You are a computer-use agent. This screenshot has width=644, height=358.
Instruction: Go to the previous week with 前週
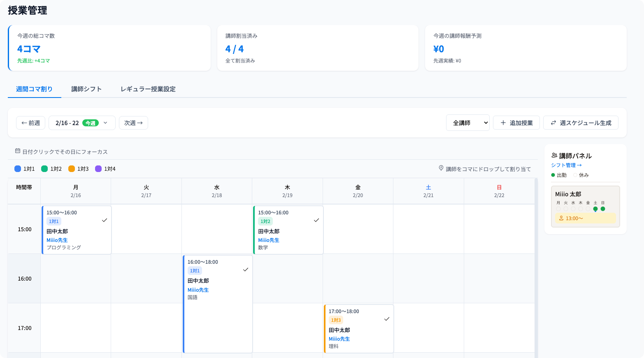(31, 123)
